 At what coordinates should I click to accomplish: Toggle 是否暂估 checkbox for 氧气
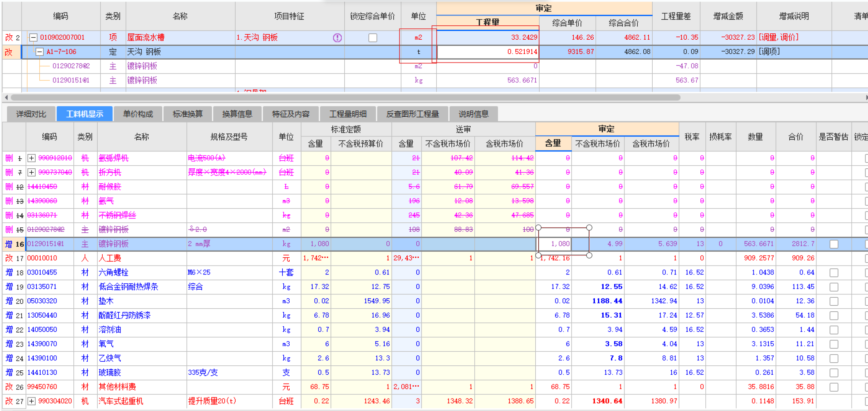point(834,344)
